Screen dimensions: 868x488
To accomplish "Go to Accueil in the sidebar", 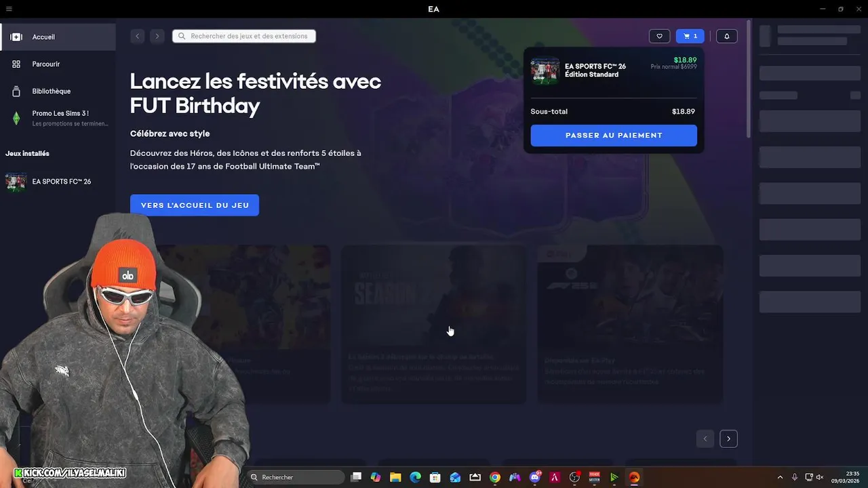I will pos(58,37).
